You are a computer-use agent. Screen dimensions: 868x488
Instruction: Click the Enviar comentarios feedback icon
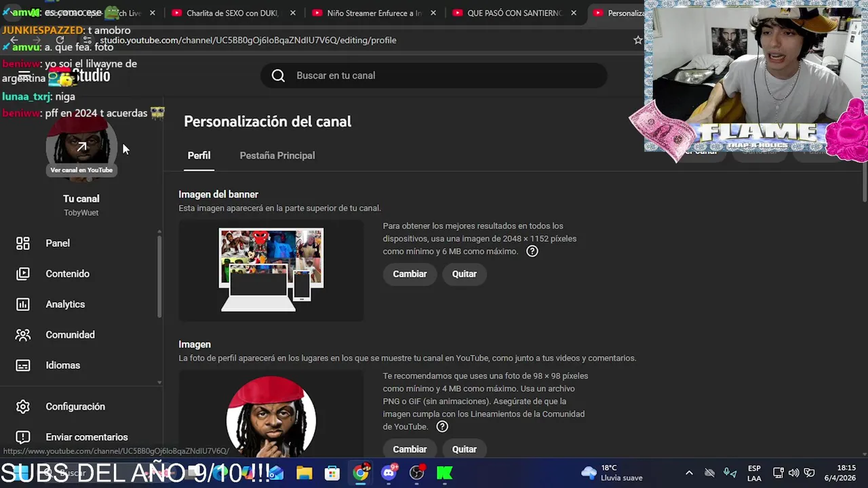click(23, 437)
